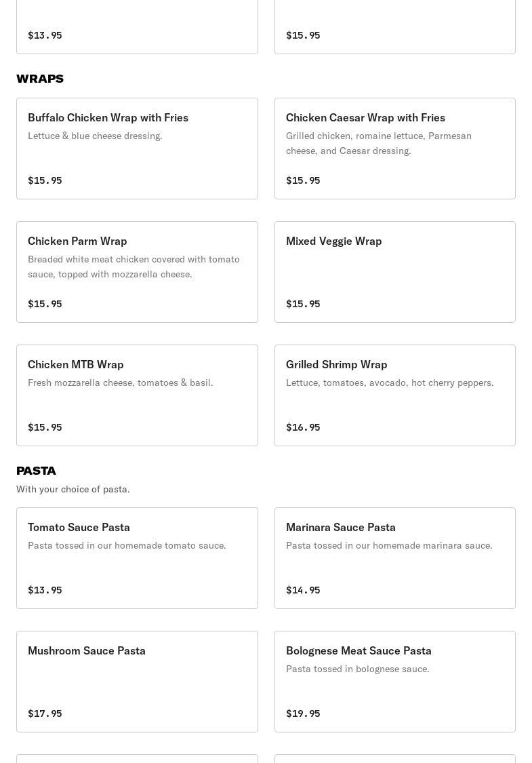
Task: Click the $16.95 price on Grilled Shrimp Wrap
Action: point(303,427)
